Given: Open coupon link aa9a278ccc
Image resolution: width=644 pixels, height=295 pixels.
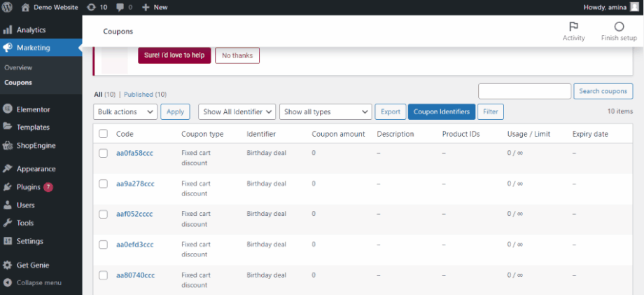Looking at the screenshot, I should 135,184.
